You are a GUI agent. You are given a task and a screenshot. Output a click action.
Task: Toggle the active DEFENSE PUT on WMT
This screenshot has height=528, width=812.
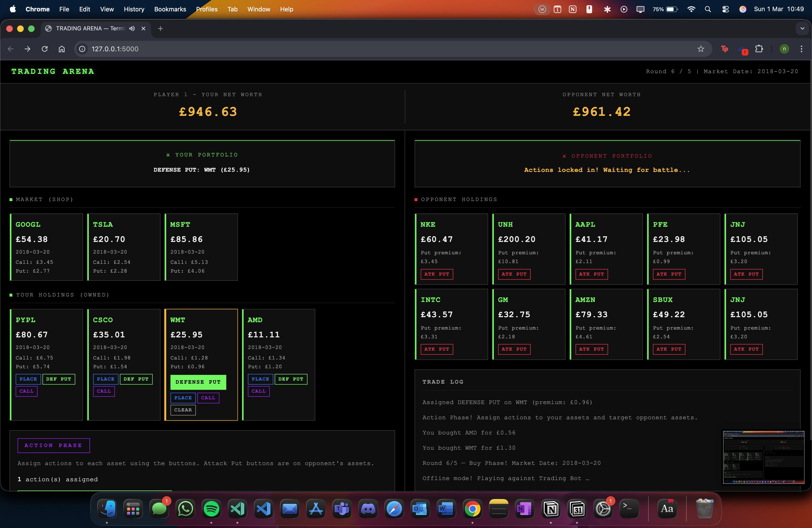[x=198, y=382]
